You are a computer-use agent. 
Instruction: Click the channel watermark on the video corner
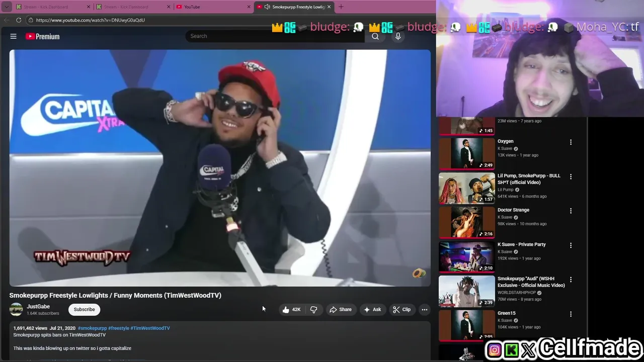click(419, 274)
